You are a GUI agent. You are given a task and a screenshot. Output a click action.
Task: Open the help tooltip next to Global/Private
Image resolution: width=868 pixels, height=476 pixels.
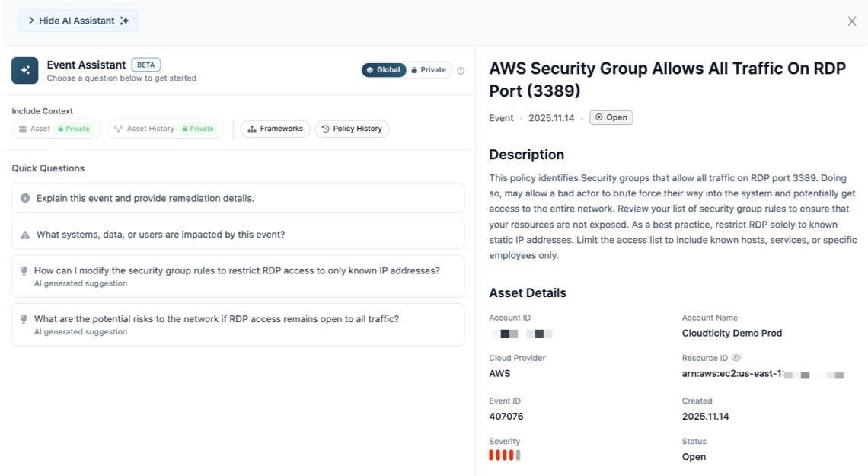pyautogui.click(x=461, y=69)
